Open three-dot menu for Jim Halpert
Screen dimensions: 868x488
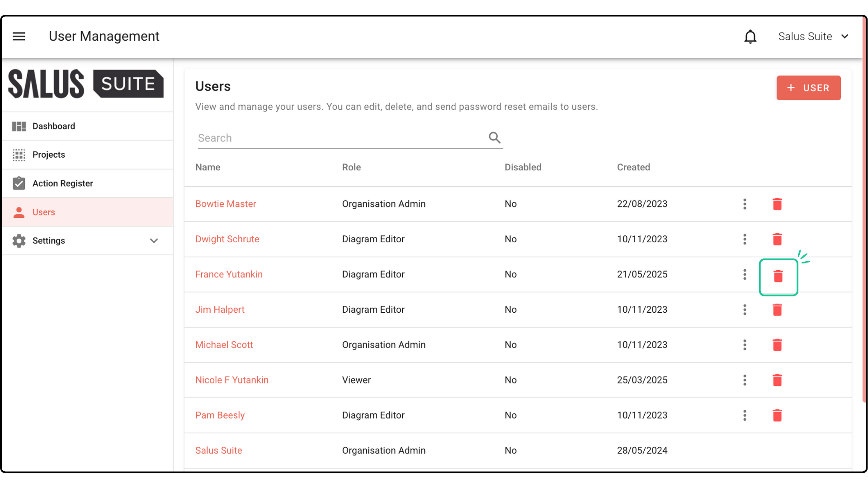click(745, 310)
